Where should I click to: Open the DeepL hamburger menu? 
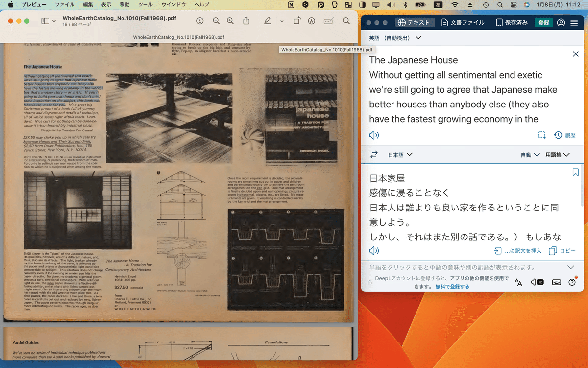click(574, 23)
